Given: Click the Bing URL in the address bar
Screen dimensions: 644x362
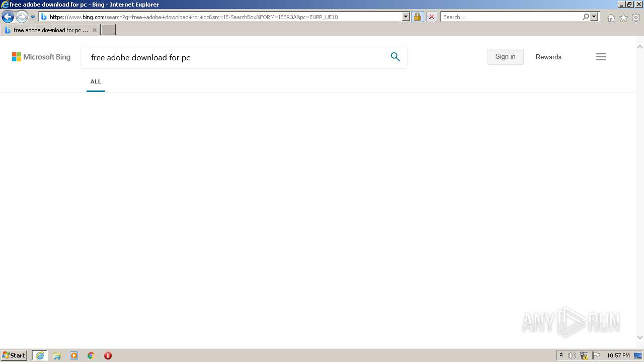Looking at the screenshot, I should click(194, 17).
